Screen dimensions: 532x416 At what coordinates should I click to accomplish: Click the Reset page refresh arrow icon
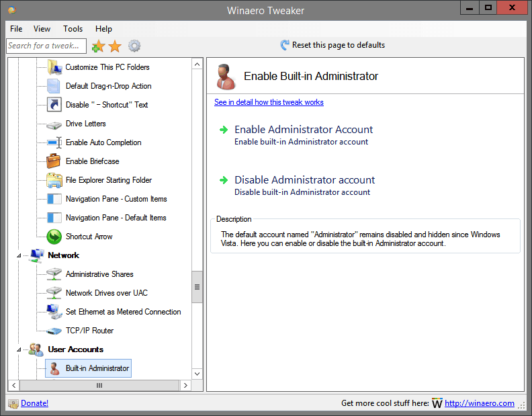point(285,45)
